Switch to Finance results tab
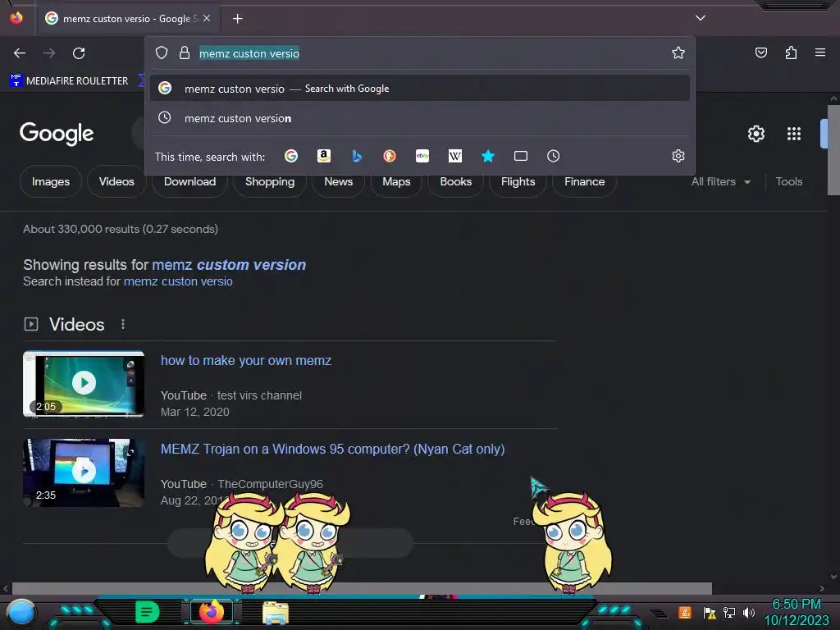840x630 pixels. coord(584,181)
